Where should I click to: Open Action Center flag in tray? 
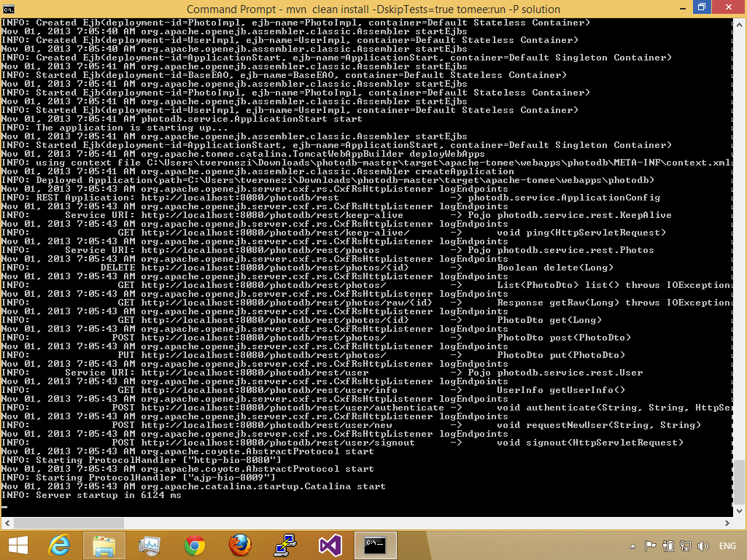[650, 545]
